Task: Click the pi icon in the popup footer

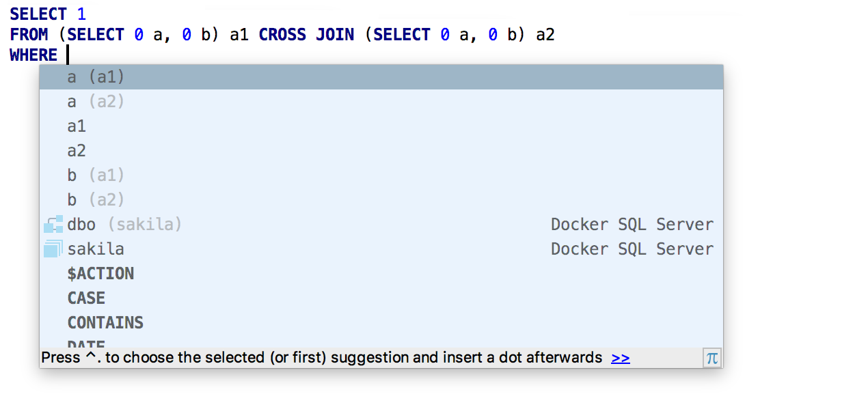Action: 711,358
